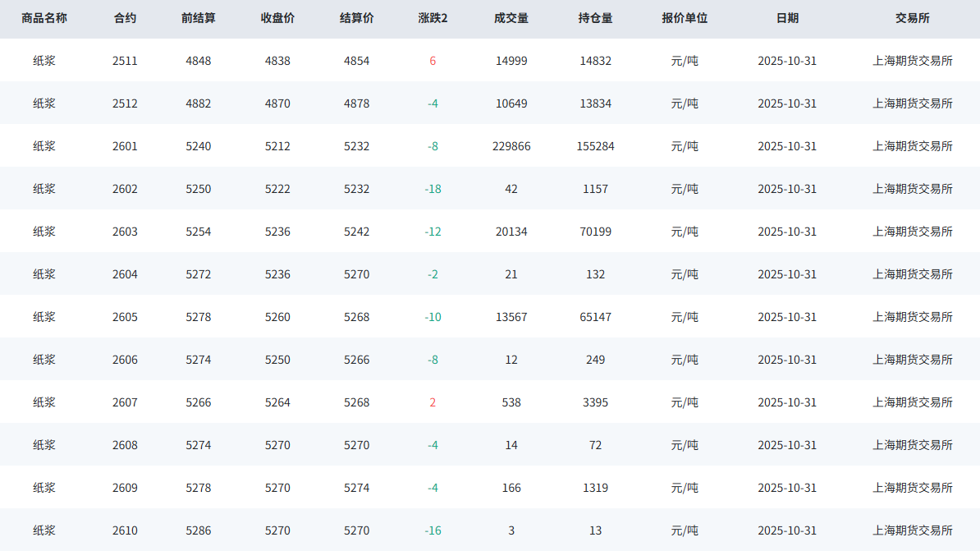This screenshot has width=980, height=551.
Task: Select the 155284 open interest cell
Action: [x=595, y=146]
